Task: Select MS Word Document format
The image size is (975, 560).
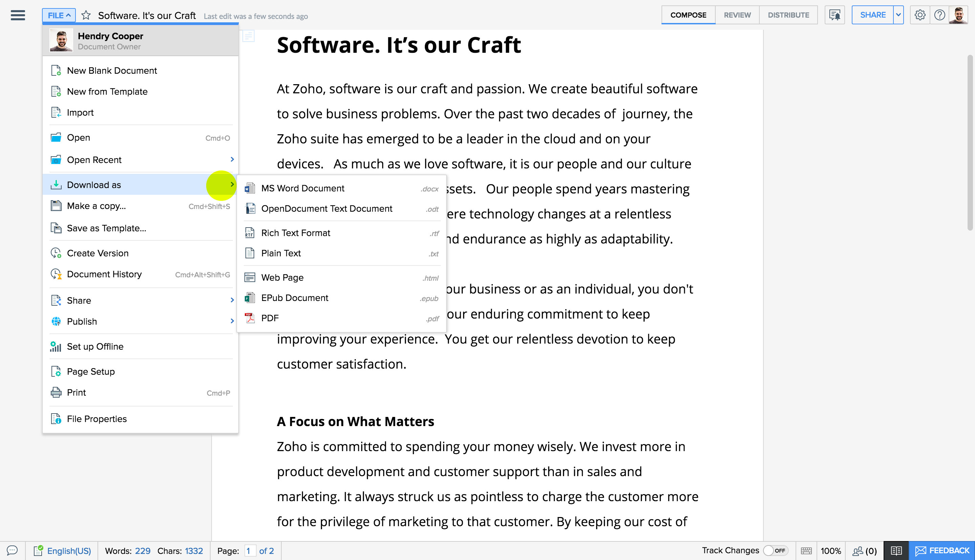Action: pos(303,188)
